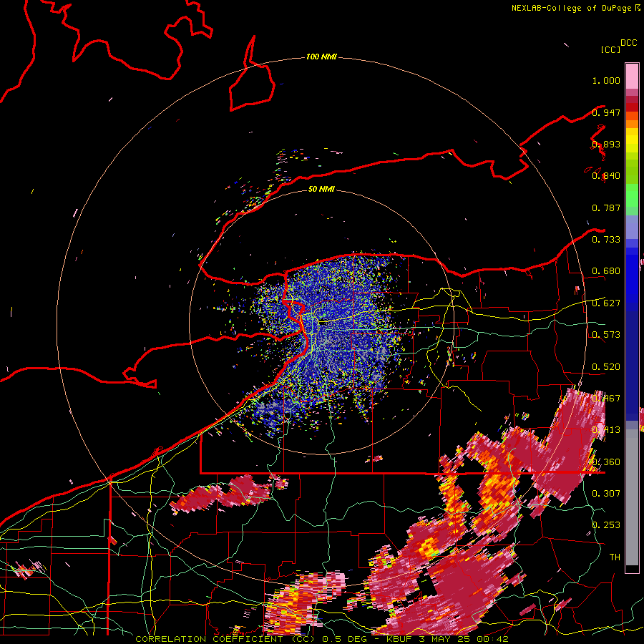Click the 0.307 scale value
Image resolution: width=644 pixels, height=644 pixels.
(x=606, y=494)
